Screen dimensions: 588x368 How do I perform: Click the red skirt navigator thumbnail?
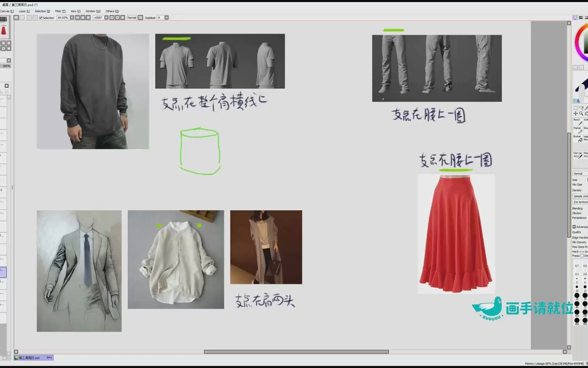[3, 31]
